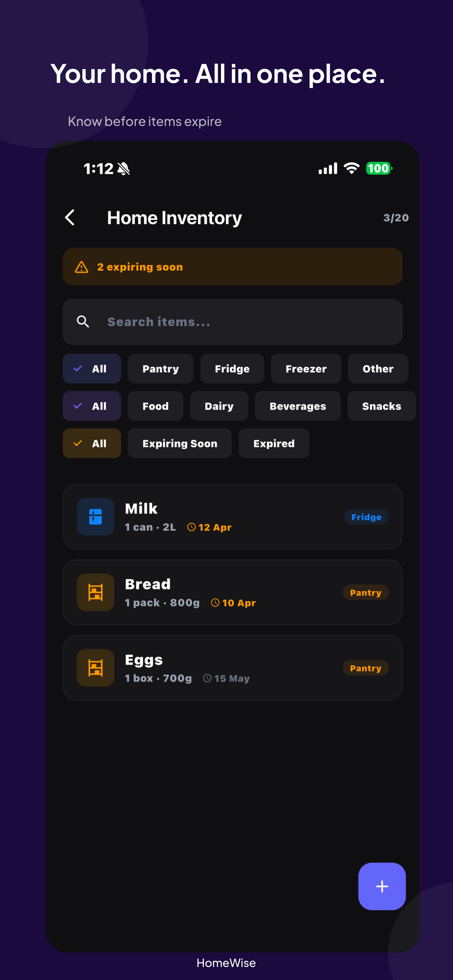Apply the Expiring Soon filter
The image size is (453, 980).
[180, 443]
